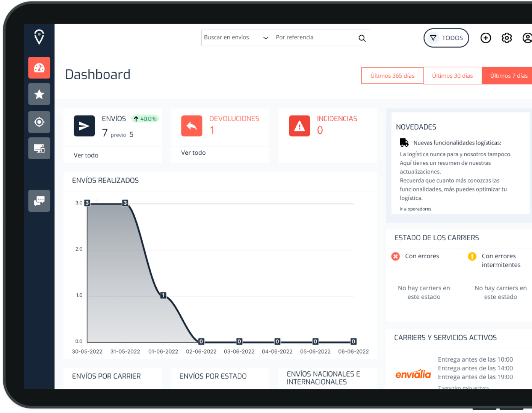Click the chart point at 02-06-2022

pos(201,342)
